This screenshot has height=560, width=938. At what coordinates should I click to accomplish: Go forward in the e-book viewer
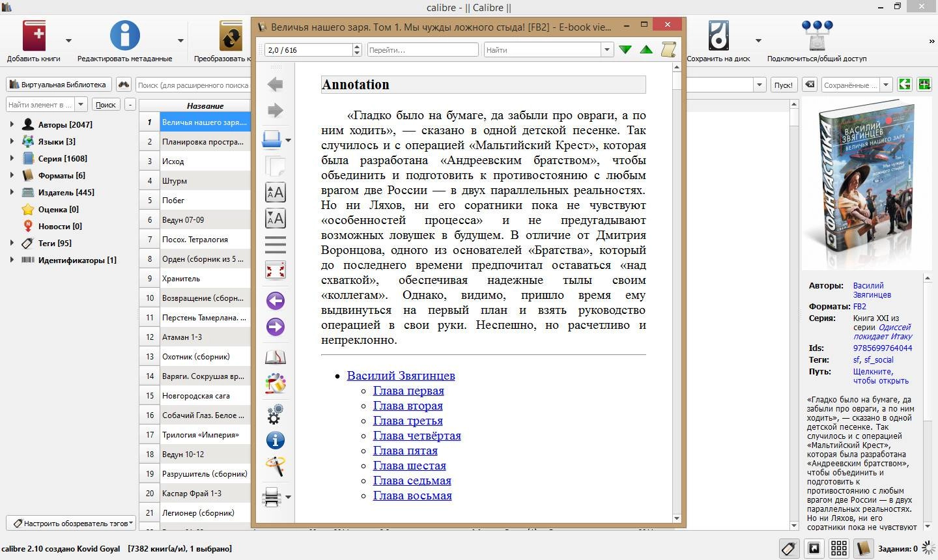275,110
